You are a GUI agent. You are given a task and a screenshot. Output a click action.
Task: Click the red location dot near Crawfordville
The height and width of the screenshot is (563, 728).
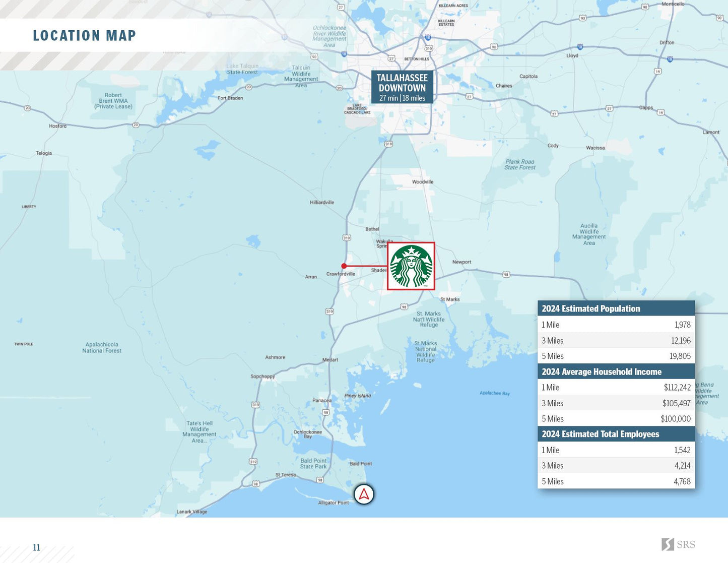pyautogui.click(x=344, y=266)
